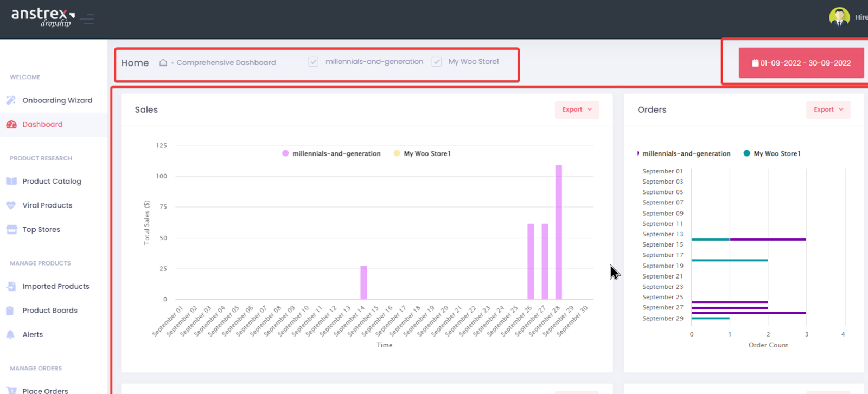
Task: Toggle the My Woo Store1 checkbox
Action: click(x=436, y=62)
